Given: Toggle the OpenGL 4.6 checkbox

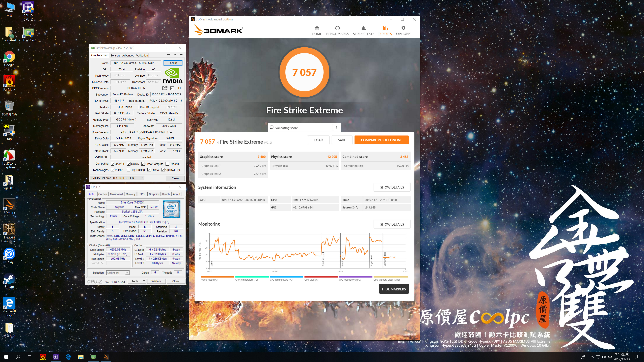Looking at the screenshot, I should pos(163,170).
